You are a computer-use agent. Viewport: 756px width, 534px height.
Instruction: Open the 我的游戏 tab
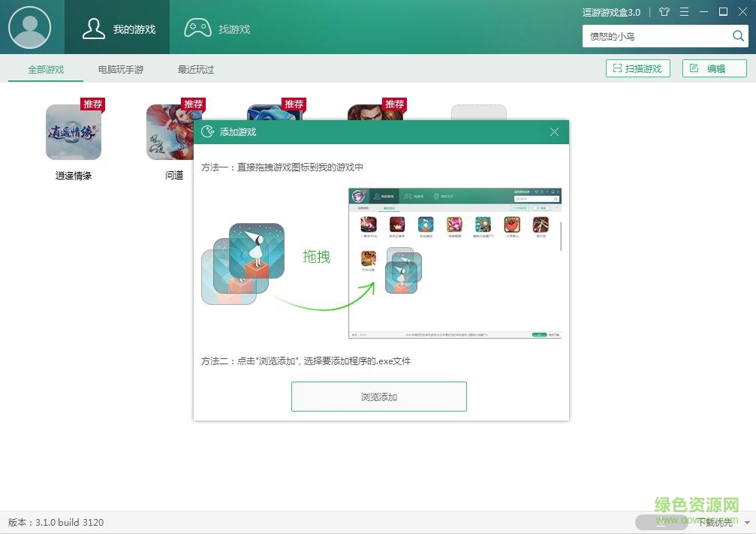[x=117, y=27]
